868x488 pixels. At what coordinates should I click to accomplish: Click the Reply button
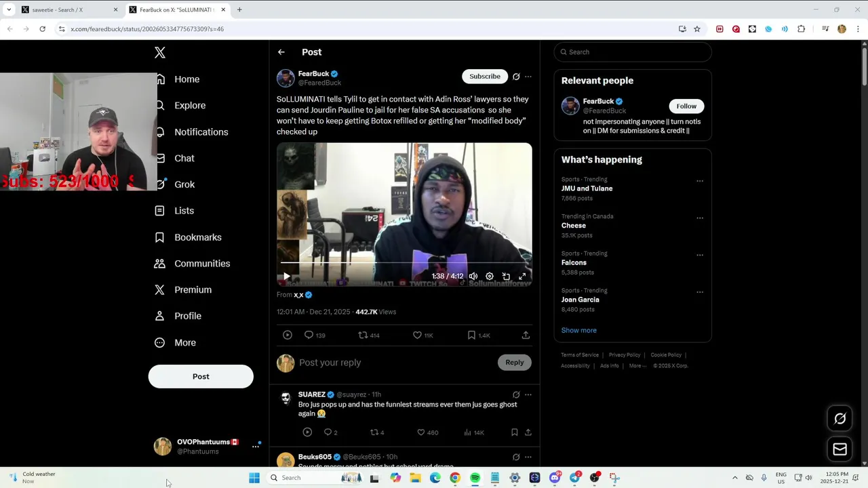515,363
